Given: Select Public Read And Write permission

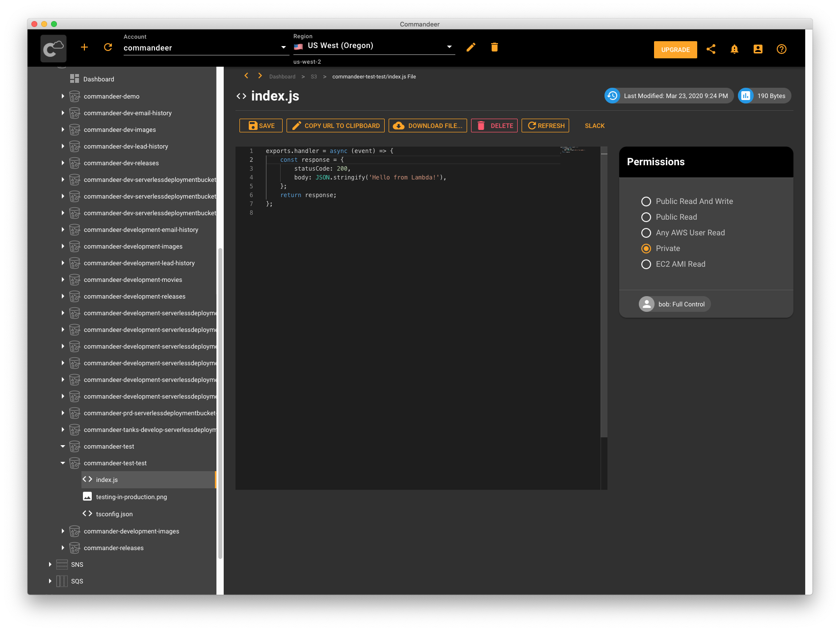Looking at the screenshot, I should click(x=646, y=202).
